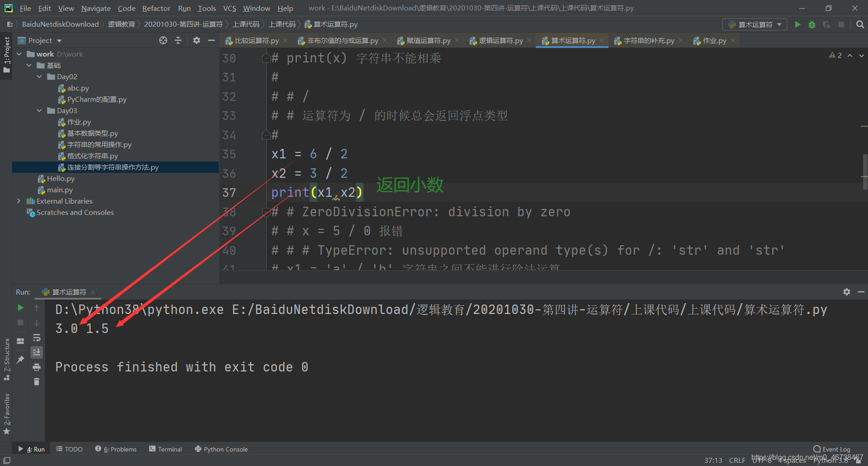Run the current configuration with green play icon

click(797, 24)
